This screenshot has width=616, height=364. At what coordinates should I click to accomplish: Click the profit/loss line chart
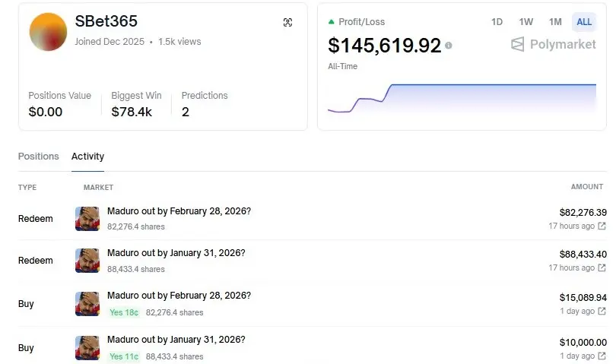(x=462, y=98)
